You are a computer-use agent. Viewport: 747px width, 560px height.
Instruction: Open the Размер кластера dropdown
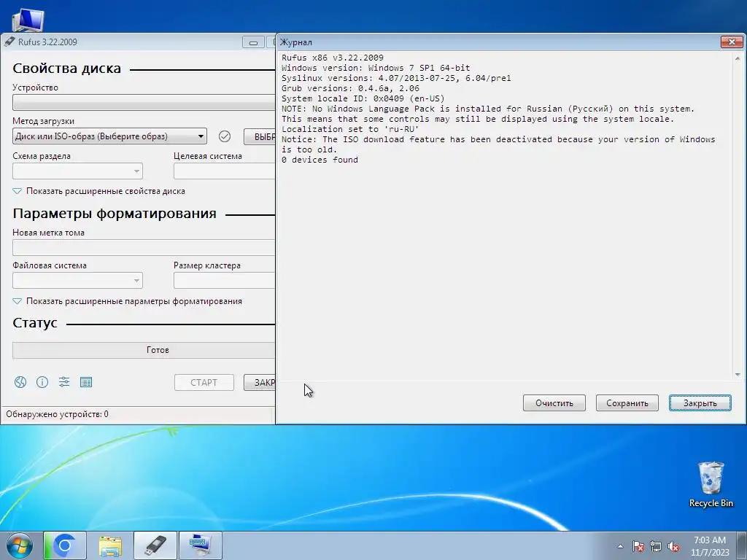[224, 281]
